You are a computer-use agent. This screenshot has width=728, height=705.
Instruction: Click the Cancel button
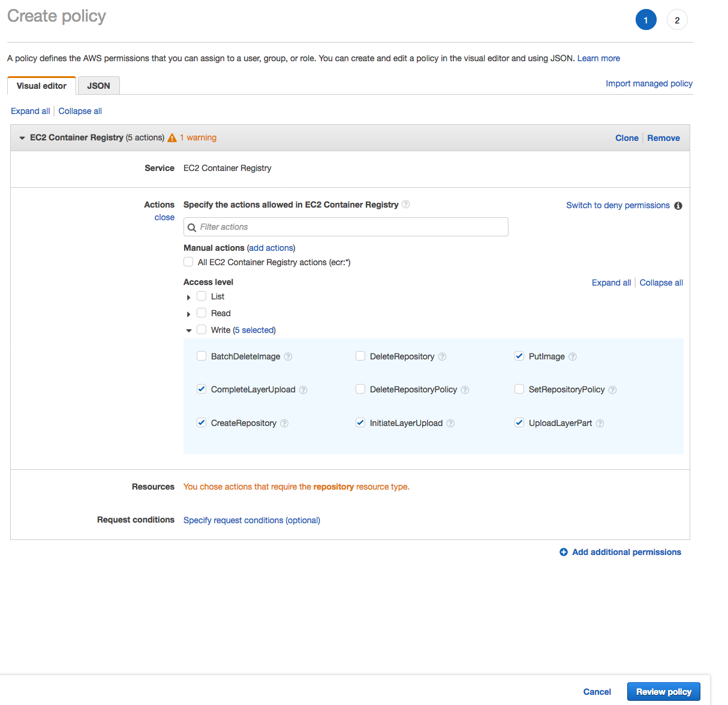point(597,692)
